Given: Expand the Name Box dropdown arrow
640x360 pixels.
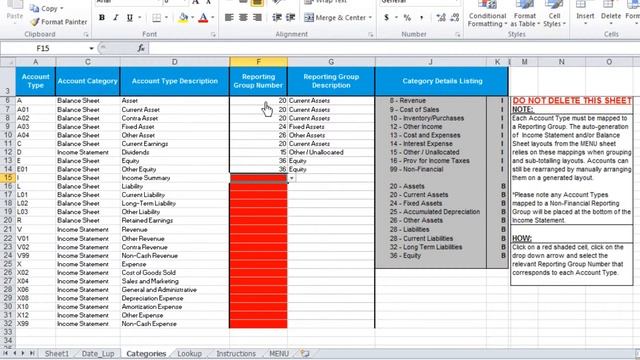Looking at the screenshot, I should click(91, 48).
